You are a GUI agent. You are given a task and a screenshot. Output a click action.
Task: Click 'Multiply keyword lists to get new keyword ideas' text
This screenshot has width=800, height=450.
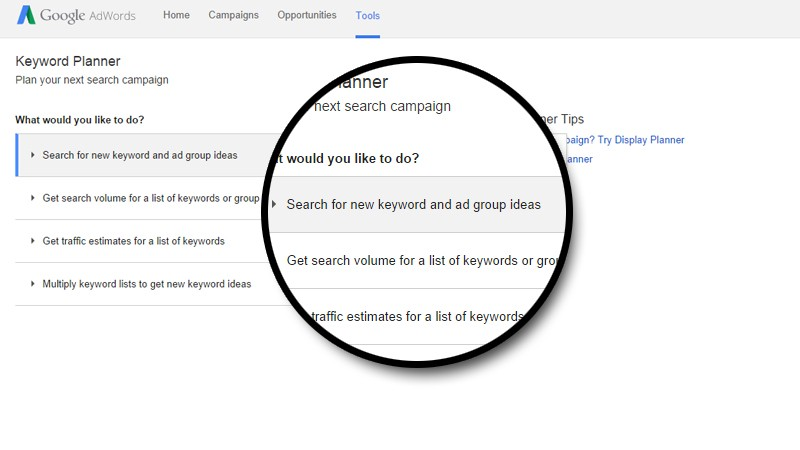147,284
